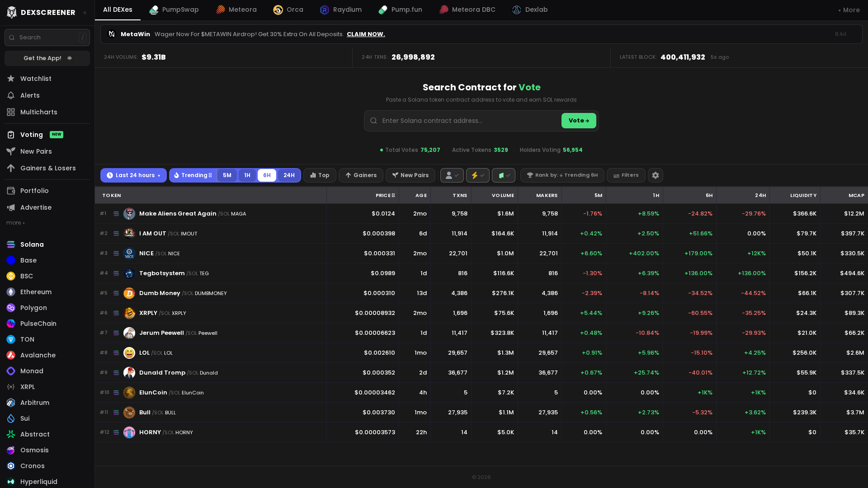Open the CLAIM NOW ad link
The height and width of the screenshot is (488, 868).
tap(366, 34)
